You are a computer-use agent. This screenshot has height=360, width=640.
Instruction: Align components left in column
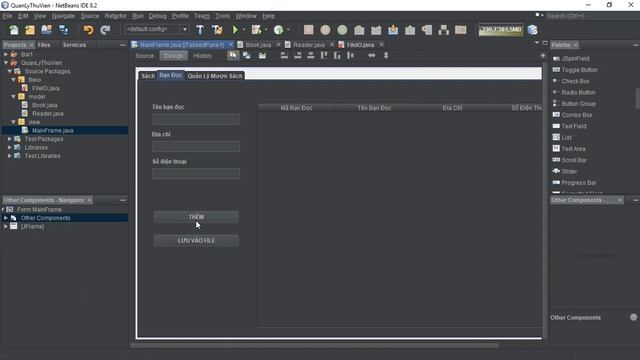(x=284, y=56)
